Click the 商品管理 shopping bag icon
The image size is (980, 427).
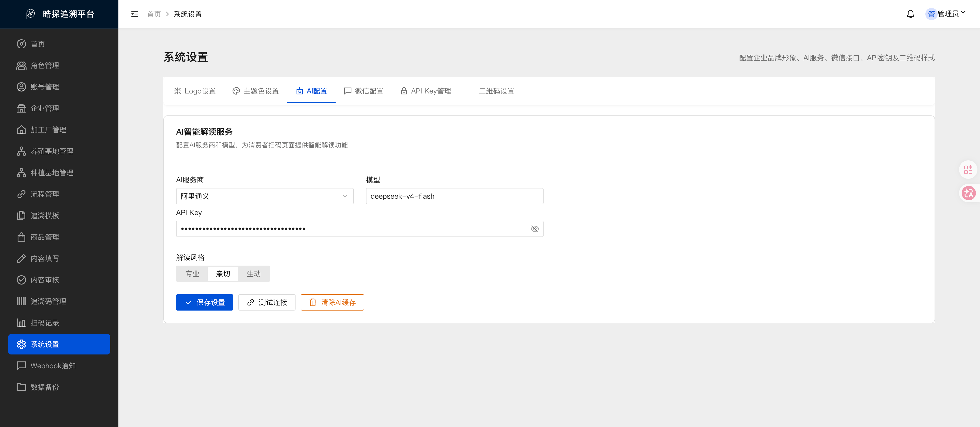pyautogui.click(x=21, y=237)
